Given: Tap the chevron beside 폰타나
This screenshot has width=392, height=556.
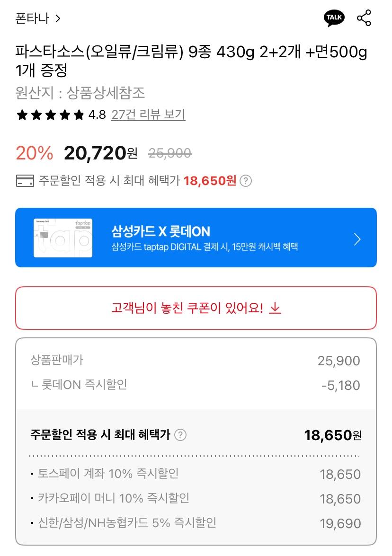Looking at the screenshot, I should click(58, 19).
